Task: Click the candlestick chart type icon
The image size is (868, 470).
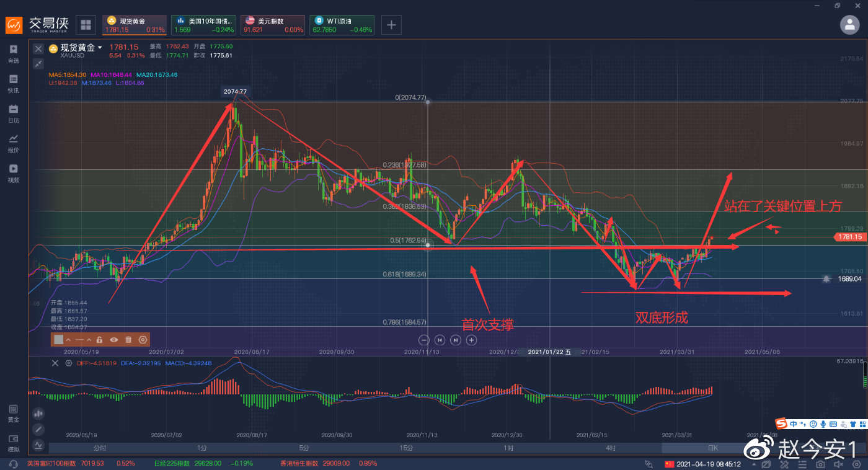Action: [x=38, y=413]
